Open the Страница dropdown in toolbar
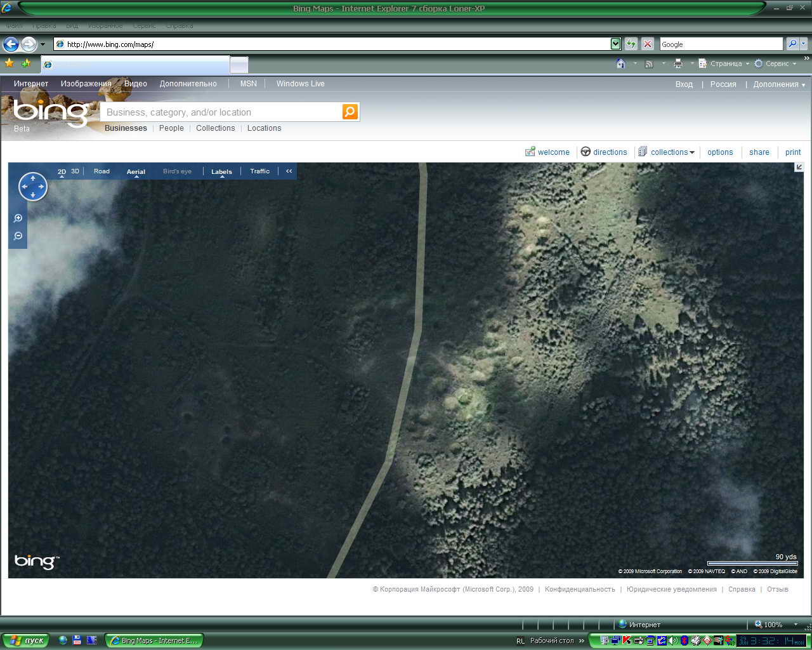 (x=725, y=63)
